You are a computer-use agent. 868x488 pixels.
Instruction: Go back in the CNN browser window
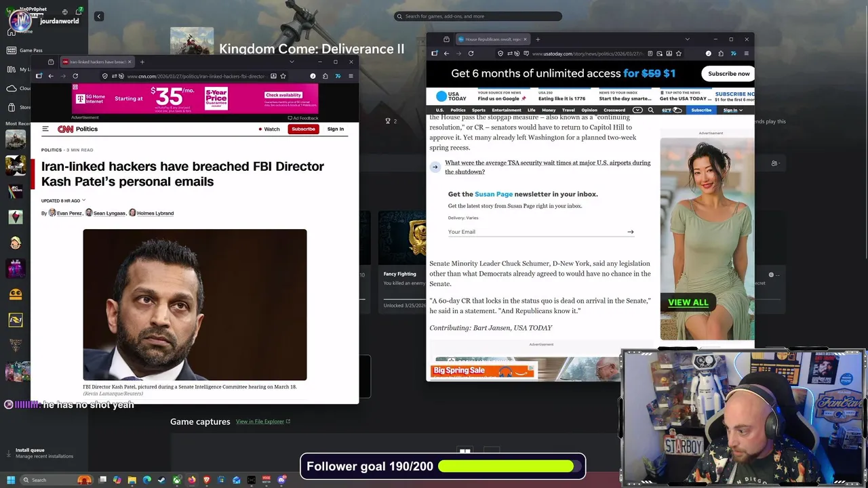[x=51, y=76]
